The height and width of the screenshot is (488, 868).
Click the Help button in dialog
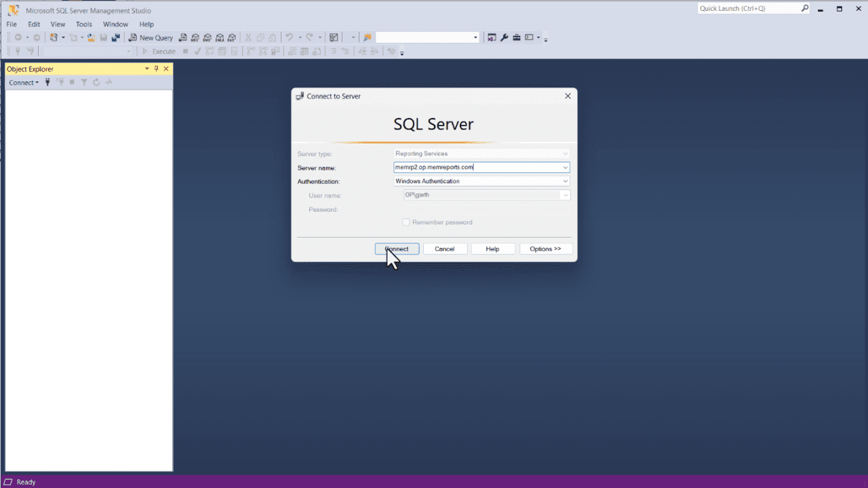click(x=493, y=249)
